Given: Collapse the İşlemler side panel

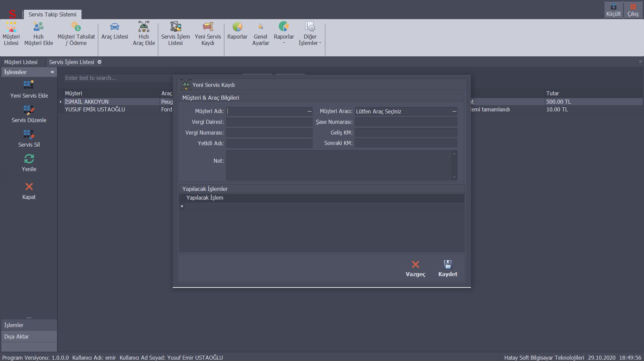Looking at the screenshot, I should [52, 72].
